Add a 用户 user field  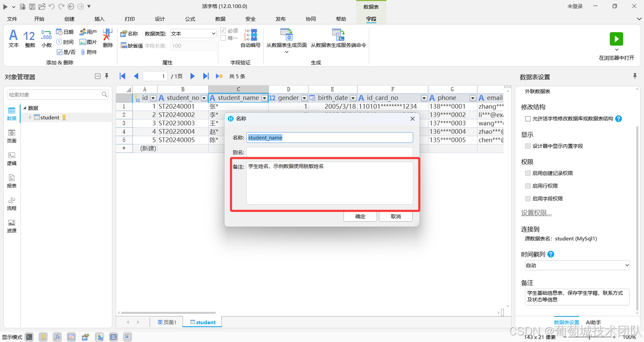(x=88, y=32)
